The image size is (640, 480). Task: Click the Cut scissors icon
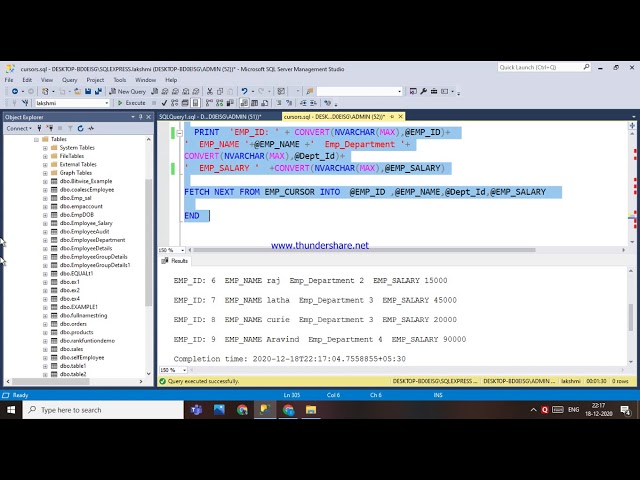pos(210,91)
